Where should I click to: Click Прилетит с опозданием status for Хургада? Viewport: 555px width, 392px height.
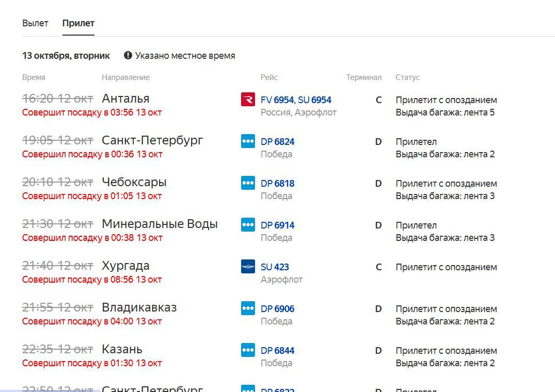pyautogui.click(x=447, y=267)
